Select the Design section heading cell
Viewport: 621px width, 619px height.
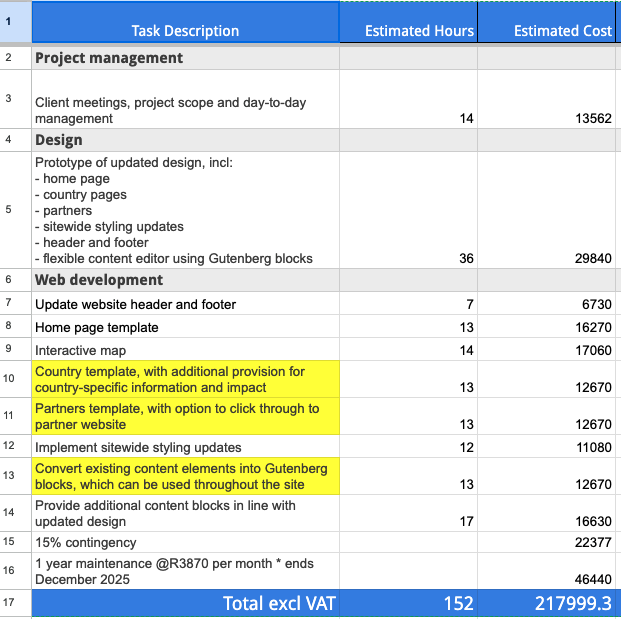pos(186,140)
